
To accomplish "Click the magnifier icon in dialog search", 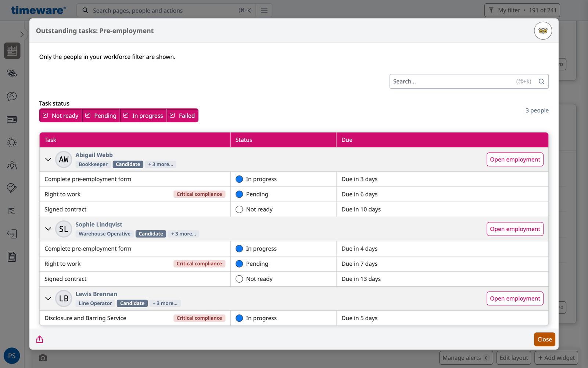I will (x=541, y=81).
